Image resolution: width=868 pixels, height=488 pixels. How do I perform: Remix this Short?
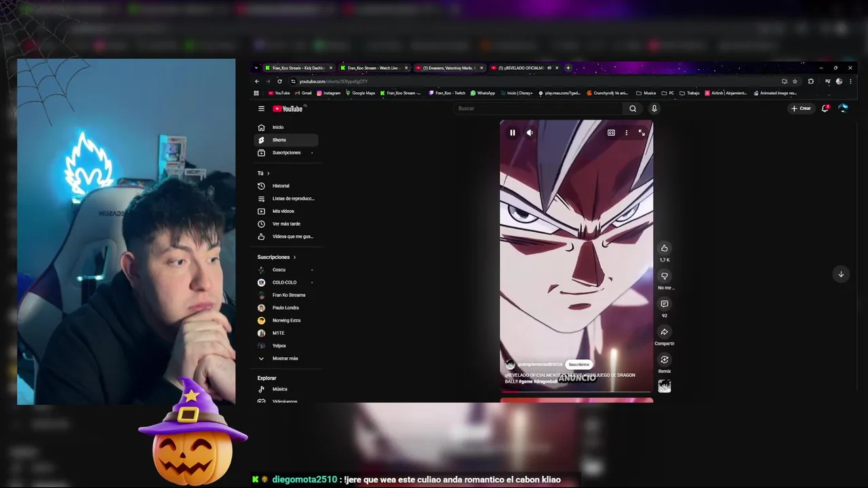tap(665, 359)
